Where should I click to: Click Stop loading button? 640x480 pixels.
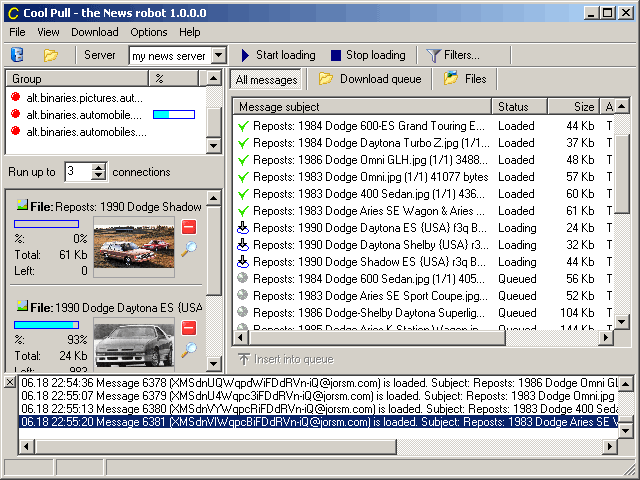368,55
